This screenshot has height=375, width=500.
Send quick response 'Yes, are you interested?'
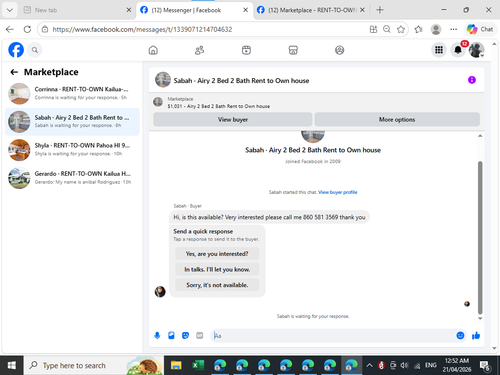[217, 254]
